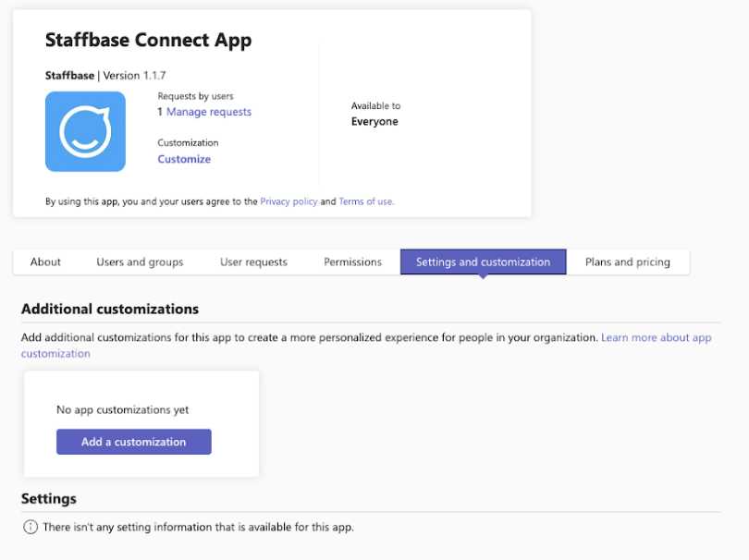This screenshot has width=749, height=560.
Task: Click the Settings section heading
Action: click(x=49, y=498)
